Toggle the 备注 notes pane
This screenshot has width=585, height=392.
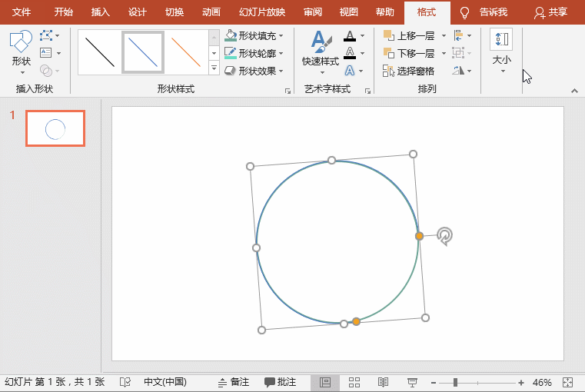pyautogui.click(x=234, y=382)
